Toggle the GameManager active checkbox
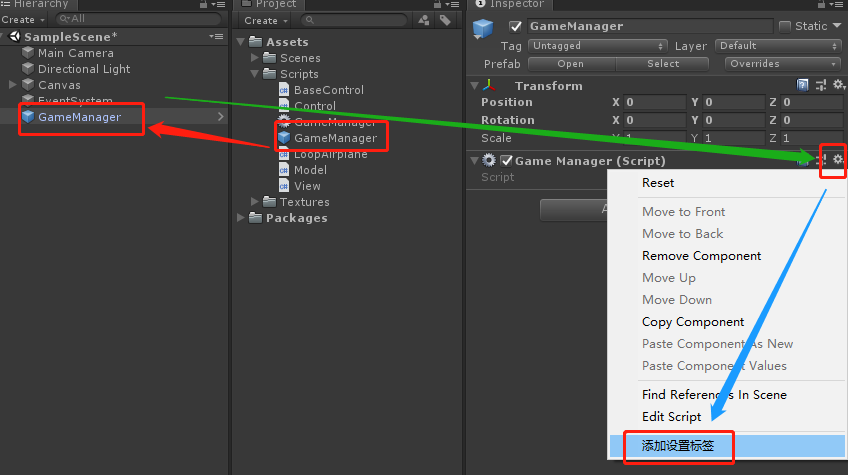This screenshot has width=848, height=475. 515,26
